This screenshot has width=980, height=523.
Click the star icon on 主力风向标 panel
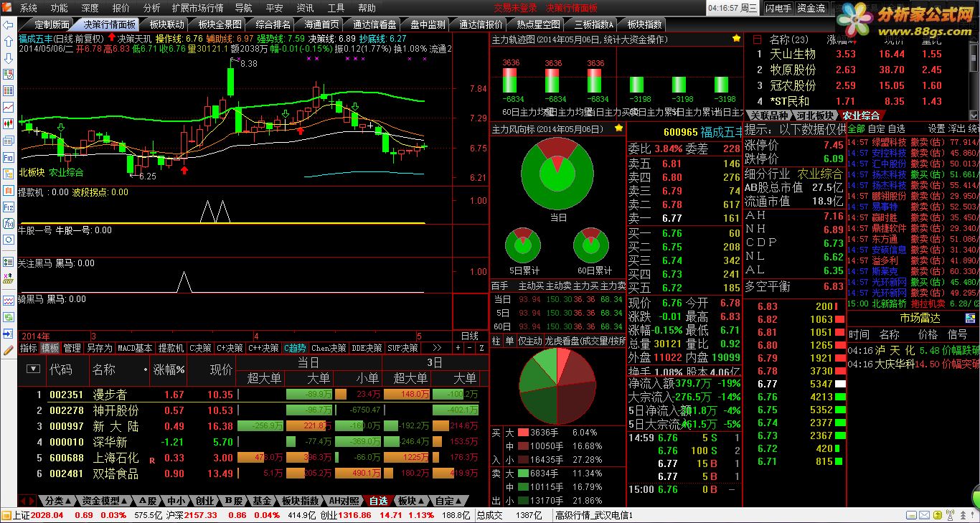point(619,128)
